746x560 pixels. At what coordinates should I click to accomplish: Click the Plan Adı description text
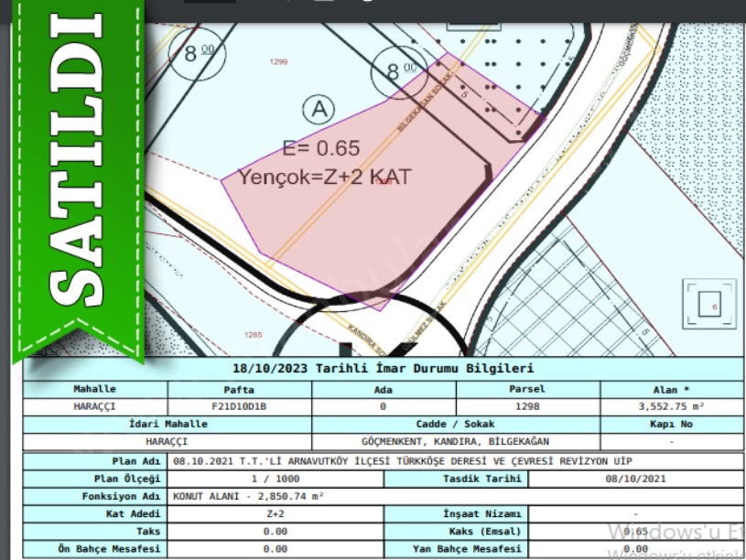(x=402, y=461)
